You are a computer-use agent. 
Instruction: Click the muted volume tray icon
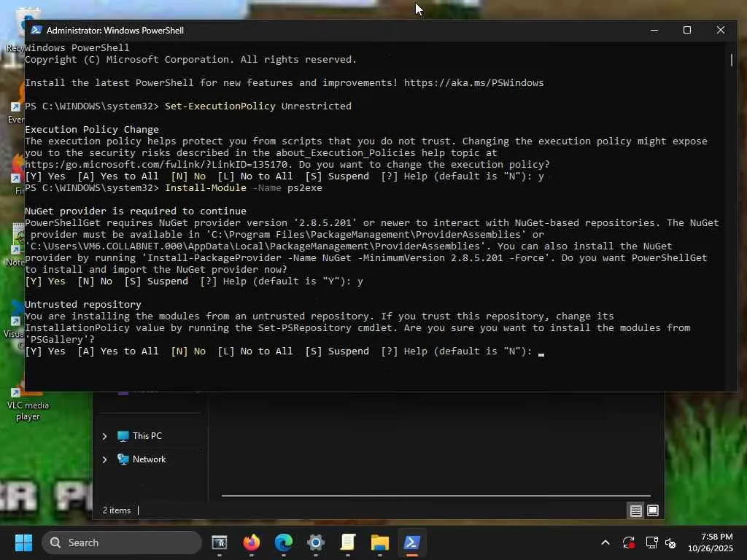click(670, 542)
